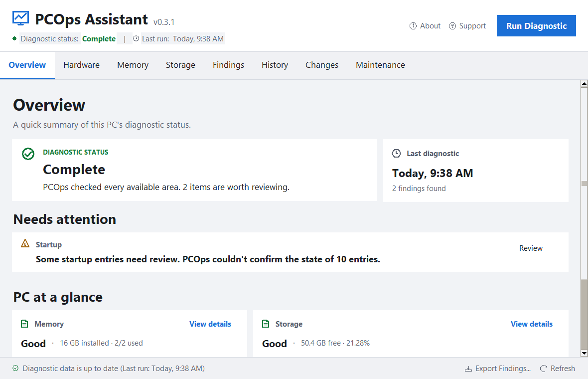This screenshot has height=379, width=588.
Task: Select the Overview tab
Action: (27, 65)
